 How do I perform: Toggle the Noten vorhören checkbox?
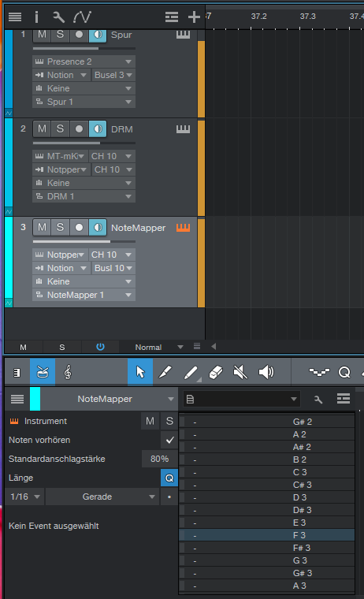click(169, 440)
